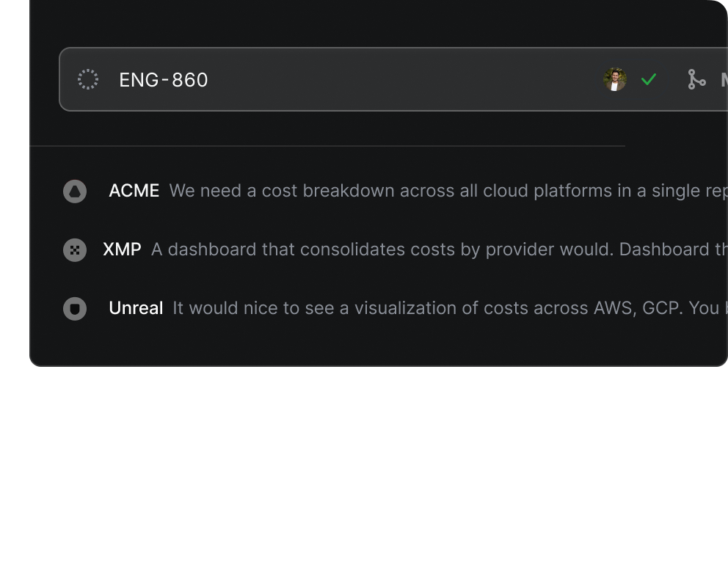Click the cut-off label beside the branch icon

tap(723, 79)
